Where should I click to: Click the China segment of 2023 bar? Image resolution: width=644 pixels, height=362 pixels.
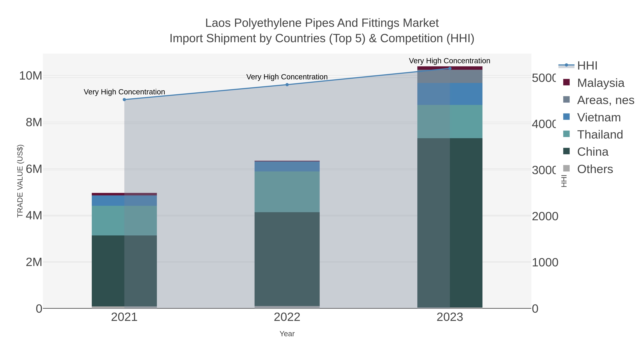pos(450,223)
